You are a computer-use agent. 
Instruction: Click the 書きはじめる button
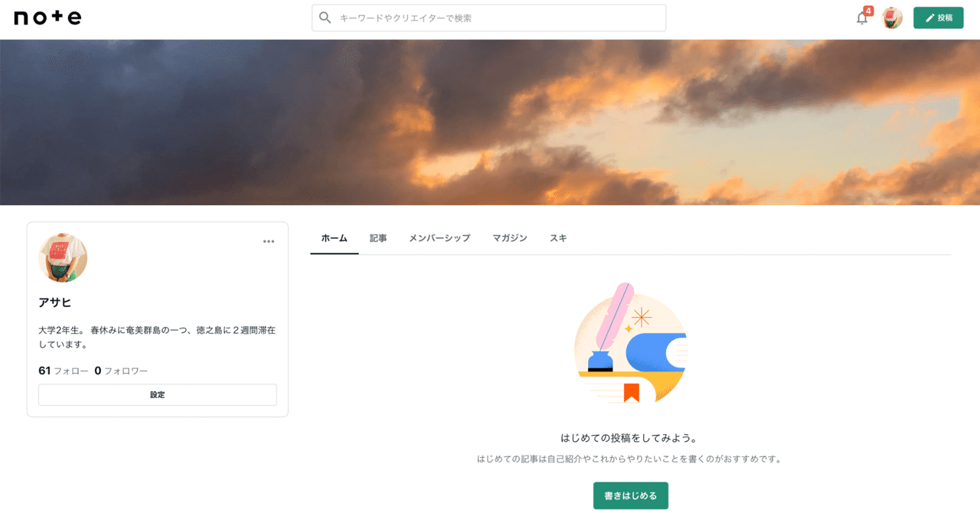tap(630, 495)
